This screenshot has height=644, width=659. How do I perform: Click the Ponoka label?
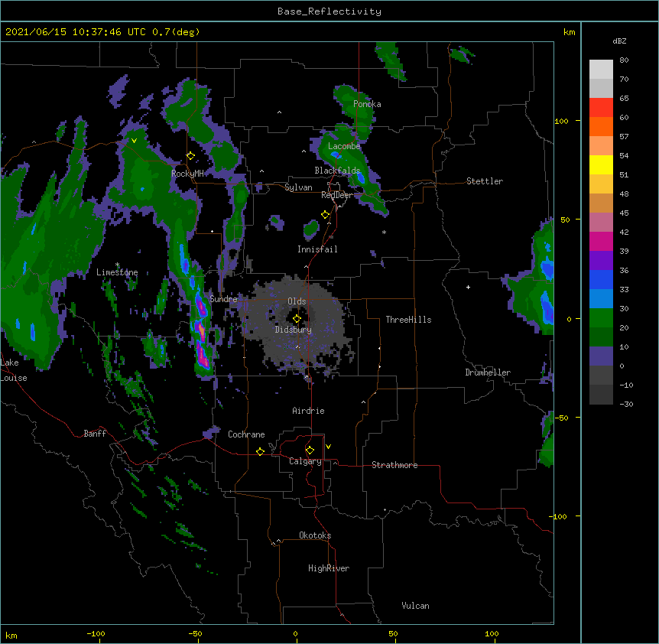pyautogui.click(x=367, y=104)
